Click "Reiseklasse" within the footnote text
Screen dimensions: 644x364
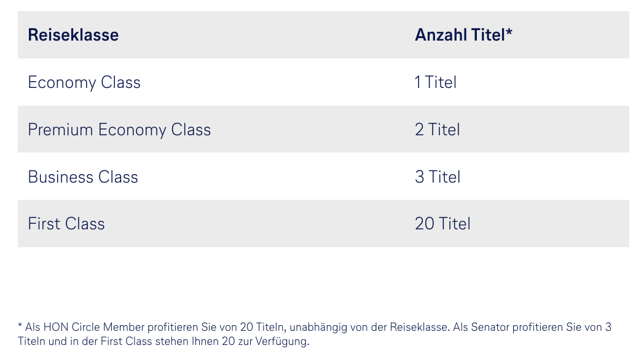[x=418, y=328]
